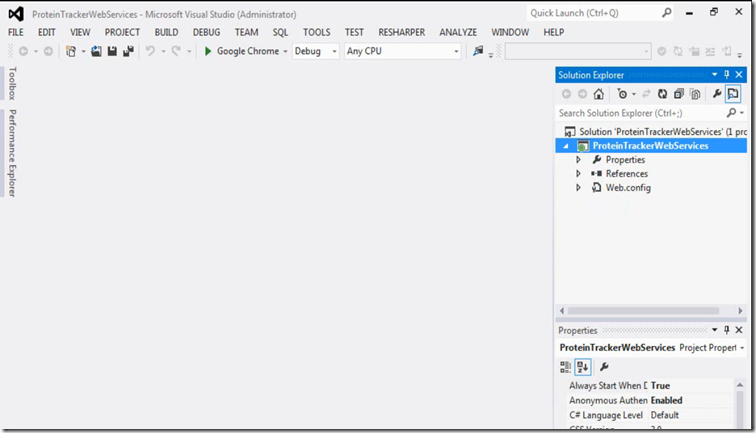Click the Navigate Forward toolbar icon
This screenshot has width=756, height=433.
(x=48, y=51)
